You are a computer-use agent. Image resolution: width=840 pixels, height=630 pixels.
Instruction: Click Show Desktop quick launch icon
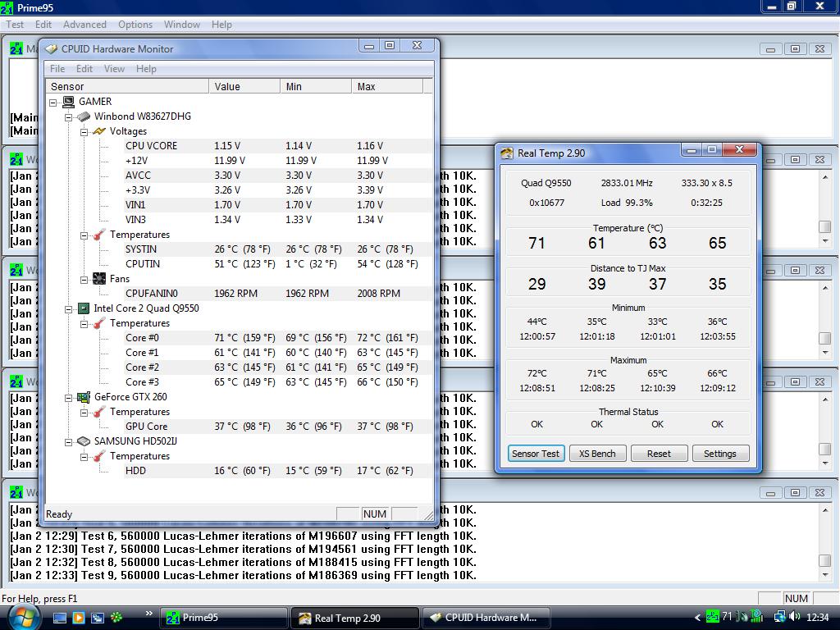tap(59, 618)
